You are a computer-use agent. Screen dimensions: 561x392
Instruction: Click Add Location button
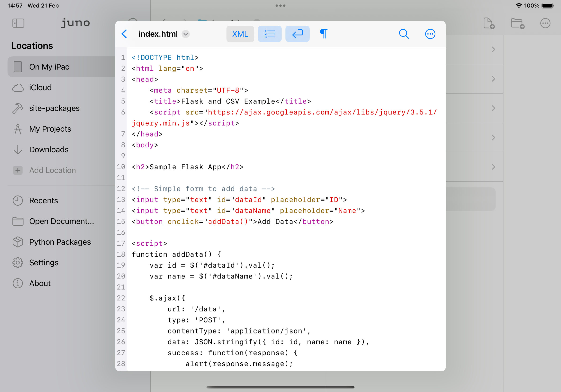coord(52,170)
